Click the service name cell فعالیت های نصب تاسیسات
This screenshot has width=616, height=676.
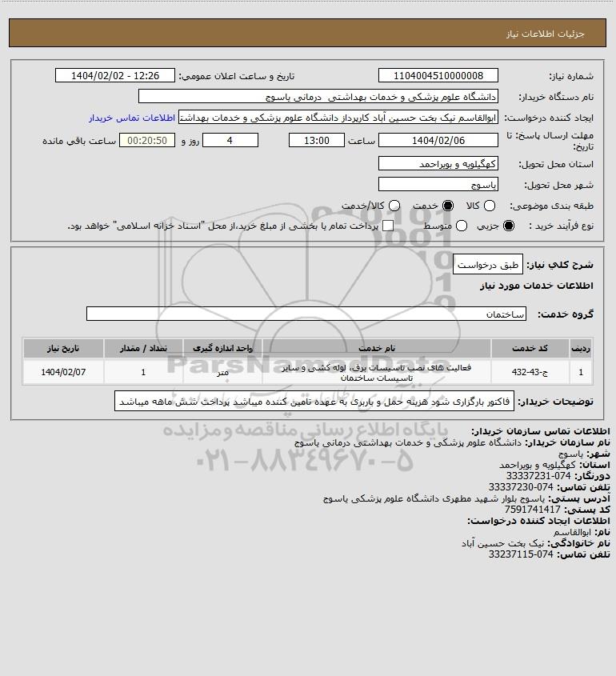[x=377, y=373]
